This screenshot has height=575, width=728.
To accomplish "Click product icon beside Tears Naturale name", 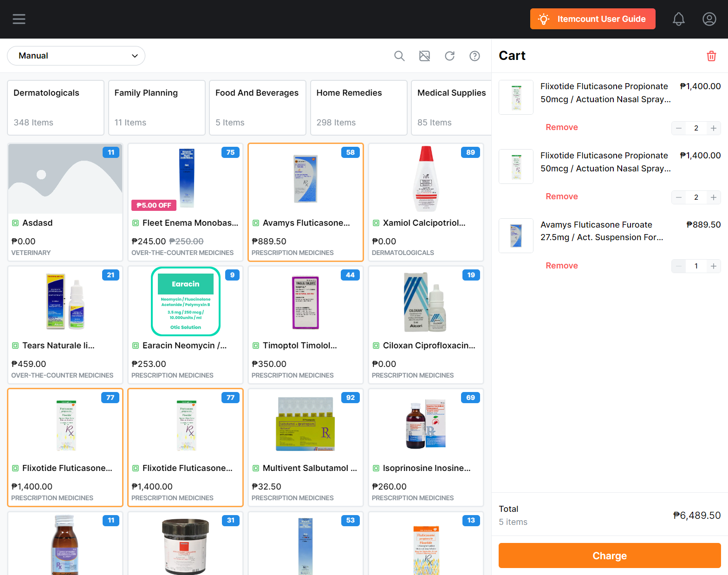I will point(15,346).
